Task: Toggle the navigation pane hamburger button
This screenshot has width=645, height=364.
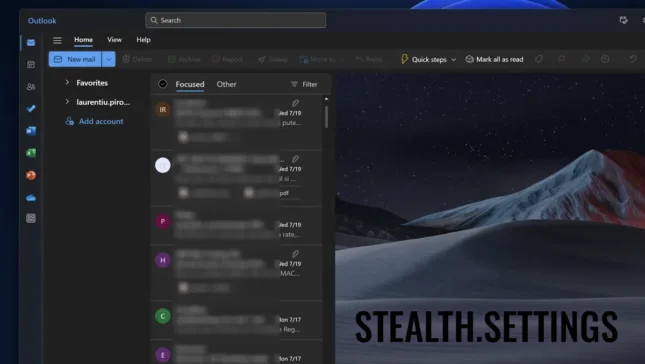Action: 57,40
